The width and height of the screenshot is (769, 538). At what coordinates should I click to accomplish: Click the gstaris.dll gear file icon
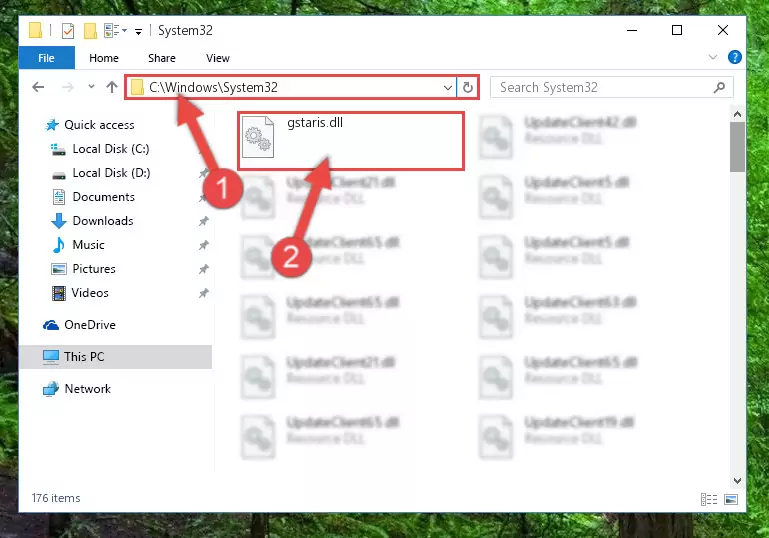coord(258,137)
